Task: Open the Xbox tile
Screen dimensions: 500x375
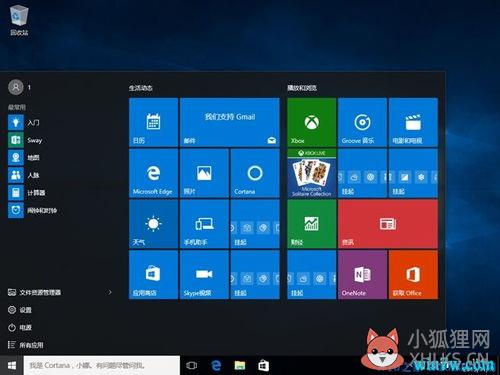Action: [x=312, y=122]
